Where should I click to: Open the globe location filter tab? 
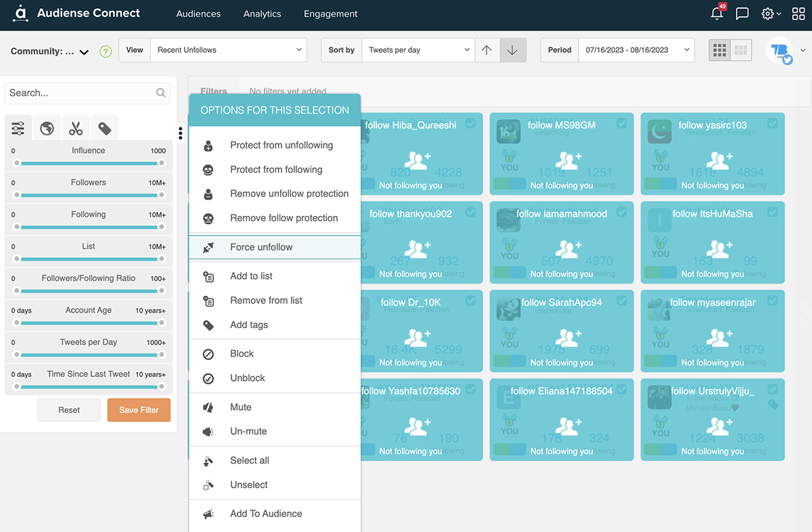click(47, 128)
